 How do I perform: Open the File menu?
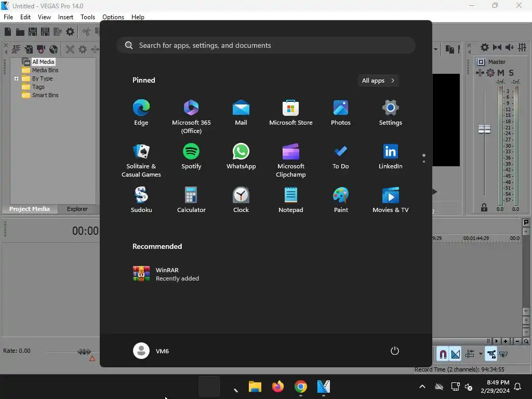coord(8,17)
